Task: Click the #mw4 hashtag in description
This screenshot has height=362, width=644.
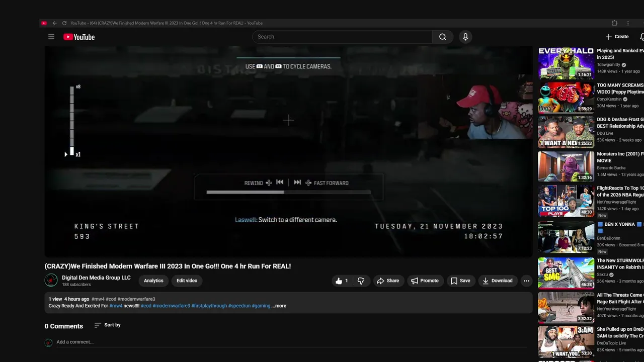Action: [116, 306]
